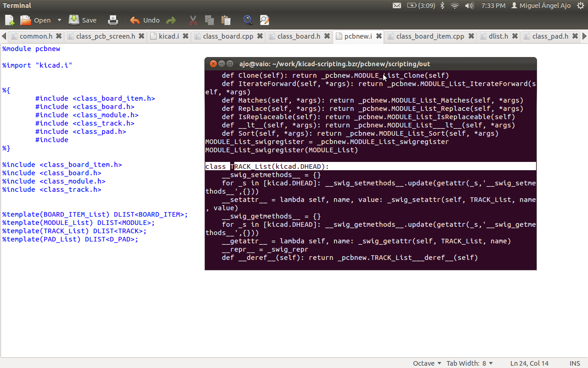Click the New Document icon

point(10,20)
